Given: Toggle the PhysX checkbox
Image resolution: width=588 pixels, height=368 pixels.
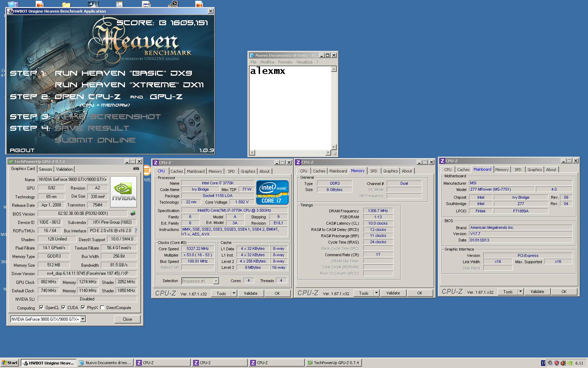Looking at the screenshot, I should click(x=83, y=308).
